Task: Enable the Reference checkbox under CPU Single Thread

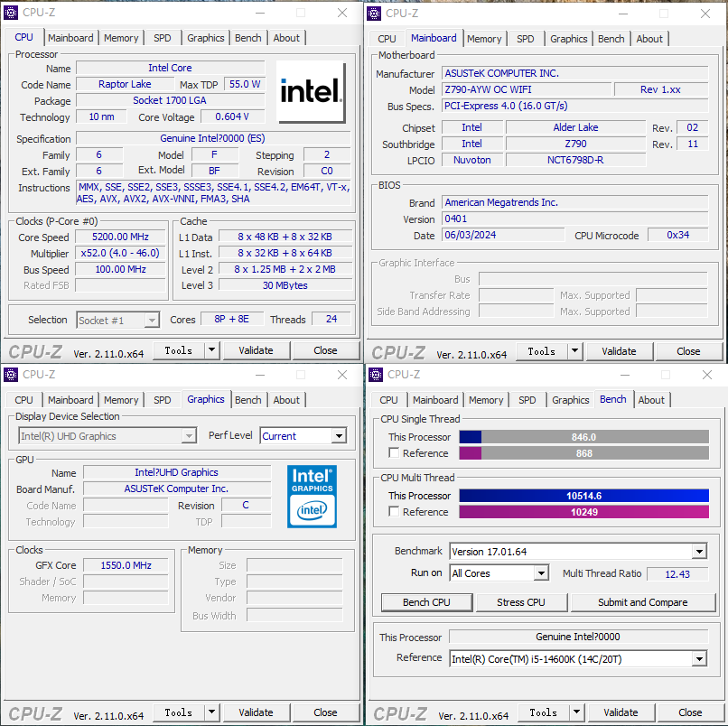Action: [x=394, y=452]
